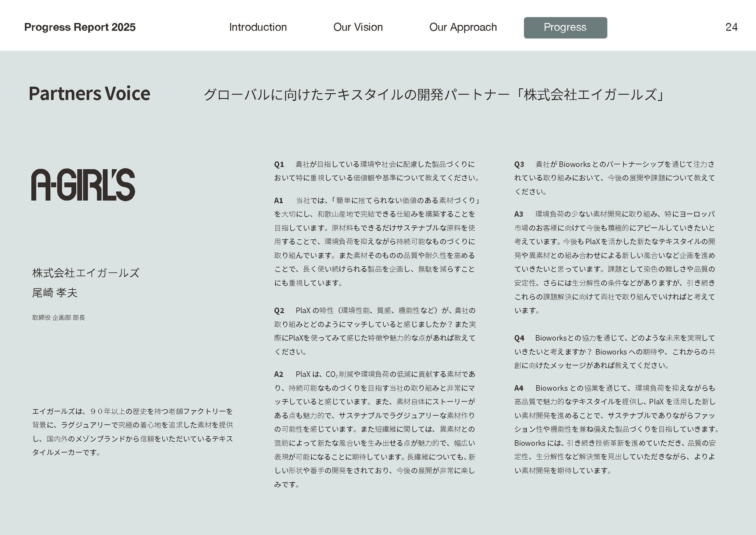Click the text 高品質で魅力的なテキスタイルを提供し
The height and width of the screenshot is (535, 756).
[x=580, y=402]
